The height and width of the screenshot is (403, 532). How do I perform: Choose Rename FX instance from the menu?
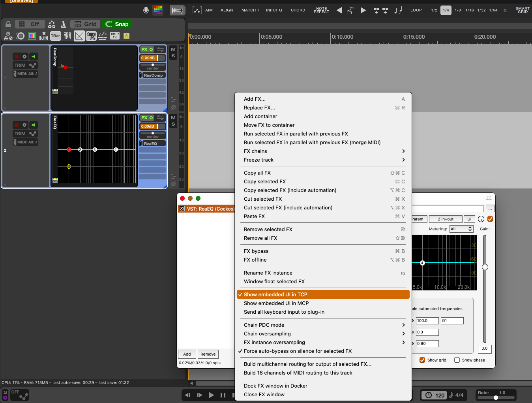pos(268,273)
